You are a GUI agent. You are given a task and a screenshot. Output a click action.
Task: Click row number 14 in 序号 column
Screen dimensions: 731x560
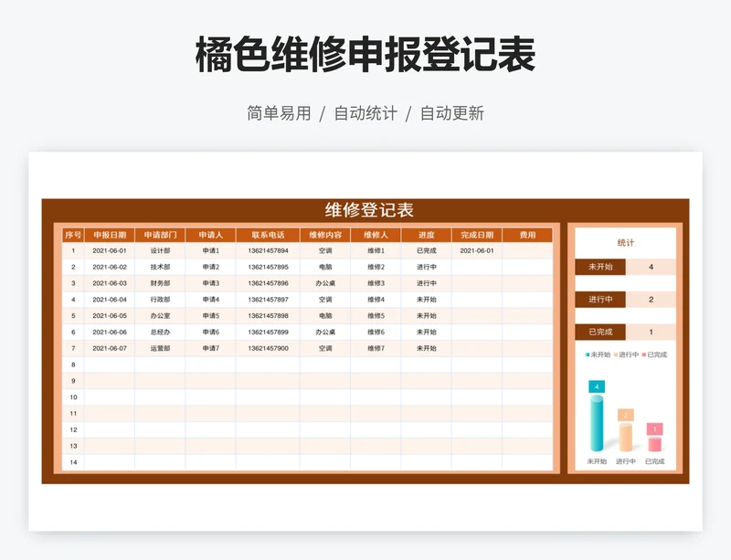(x=73, y=462)
